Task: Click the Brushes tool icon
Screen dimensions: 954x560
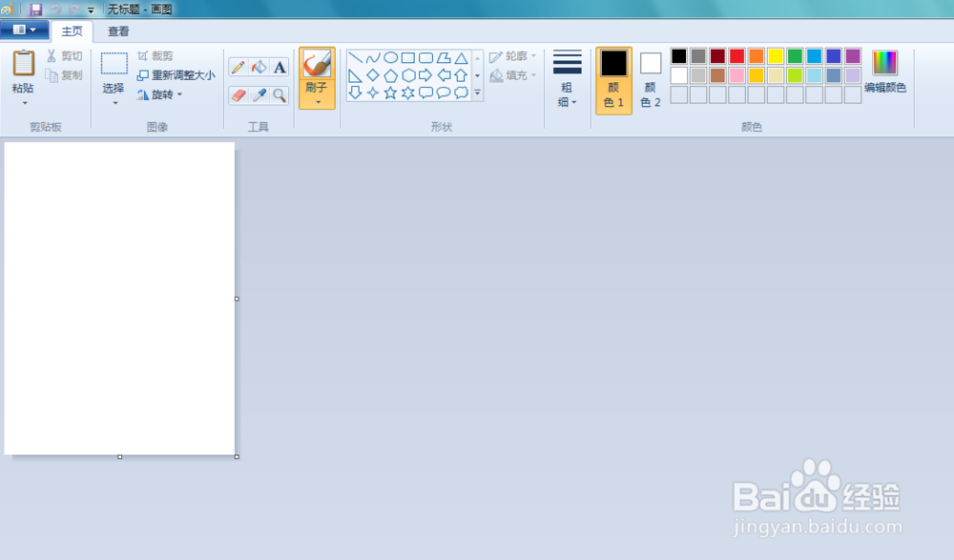Action: (x=317, y=64)
